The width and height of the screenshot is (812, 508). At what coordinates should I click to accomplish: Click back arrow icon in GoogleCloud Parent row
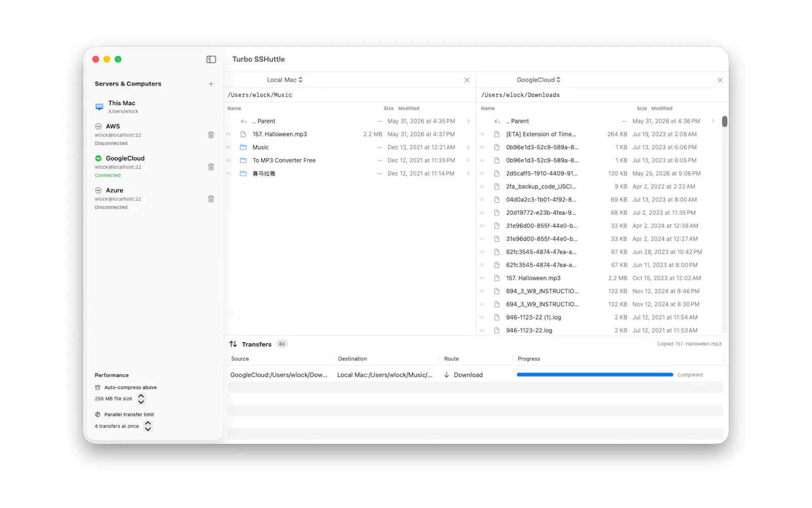(497, 121)
